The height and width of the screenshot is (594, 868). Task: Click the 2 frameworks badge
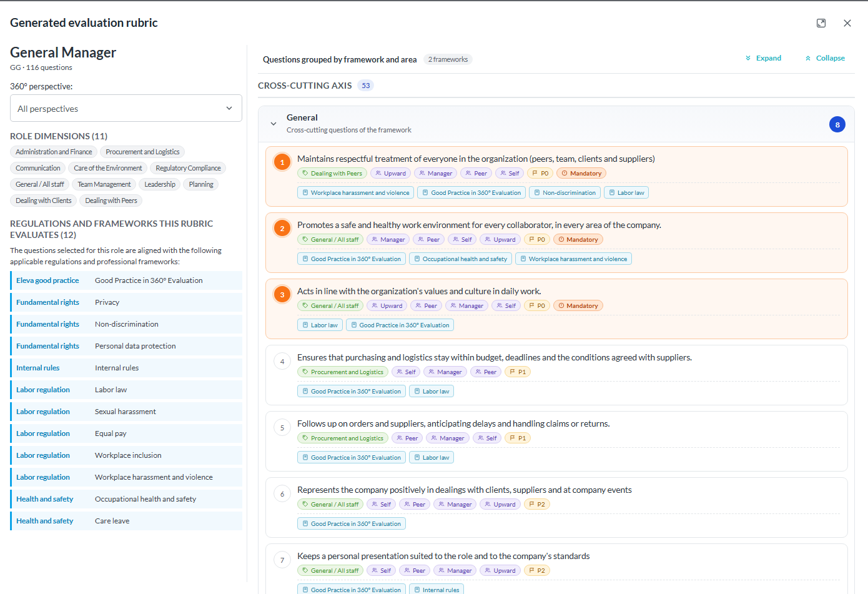click(448, 59)
